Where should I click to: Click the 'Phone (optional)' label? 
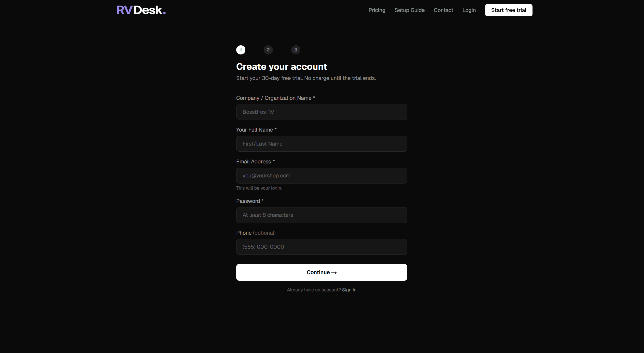(x=256, y=233)
